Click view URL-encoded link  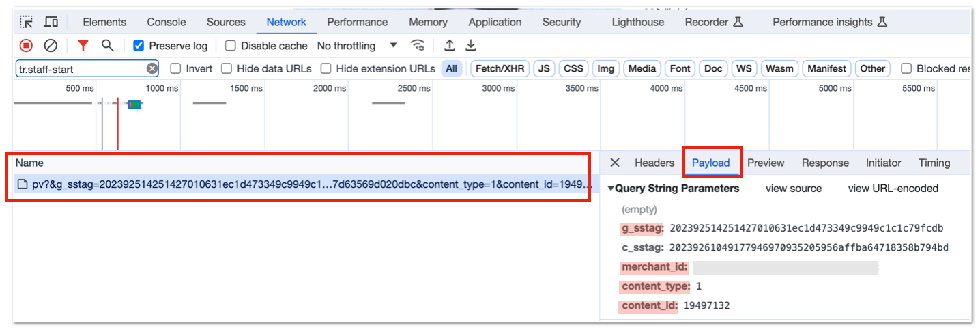point(893,189)
